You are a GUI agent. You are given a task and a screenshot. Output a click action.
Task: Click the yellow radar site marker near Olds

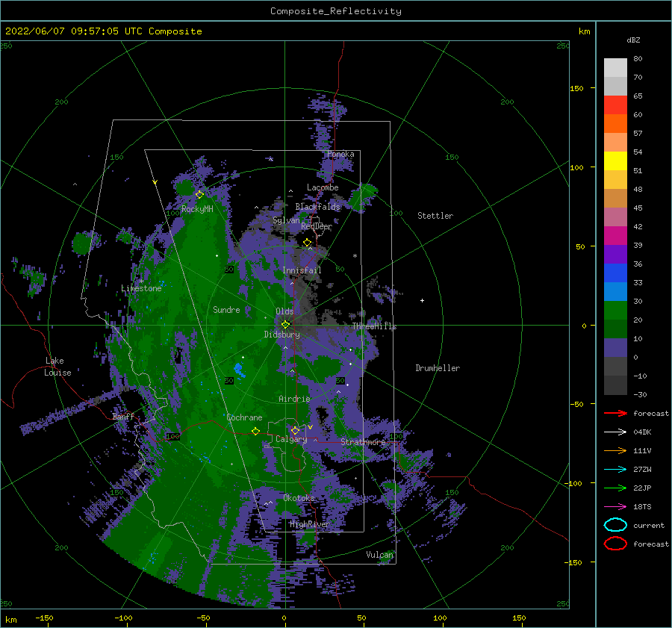coord(285,325)
